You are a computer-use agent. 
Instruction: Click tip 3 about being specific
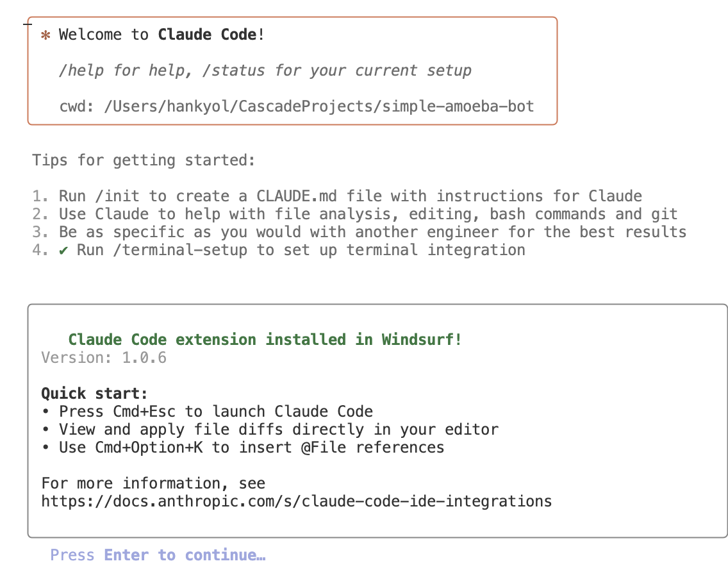pyautogui.click(x=372, y=232)
